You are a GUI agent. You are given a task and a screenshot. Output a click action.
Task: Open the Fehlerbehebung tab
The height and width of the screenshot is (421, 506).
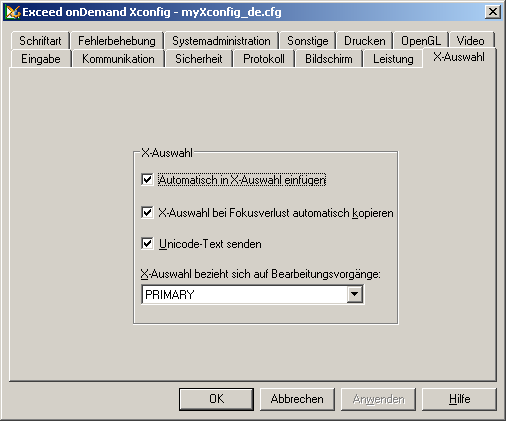click(x=117, y=41)
